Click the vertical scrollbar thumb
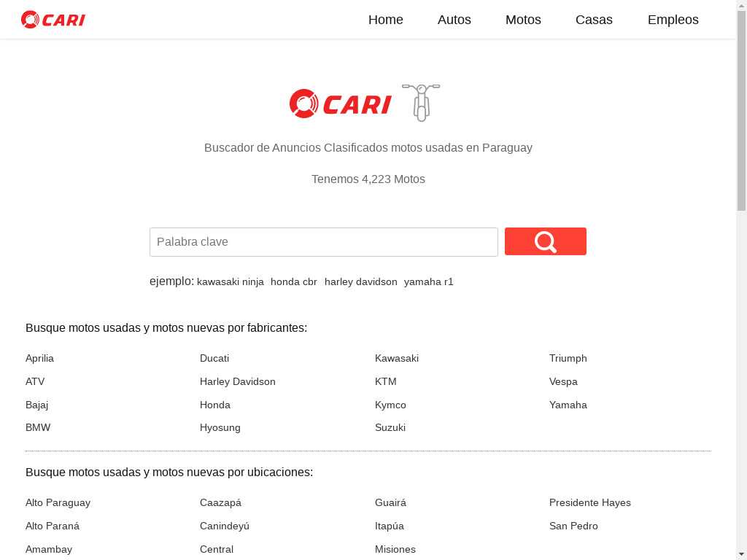747x560 pixels. (741, 110)
